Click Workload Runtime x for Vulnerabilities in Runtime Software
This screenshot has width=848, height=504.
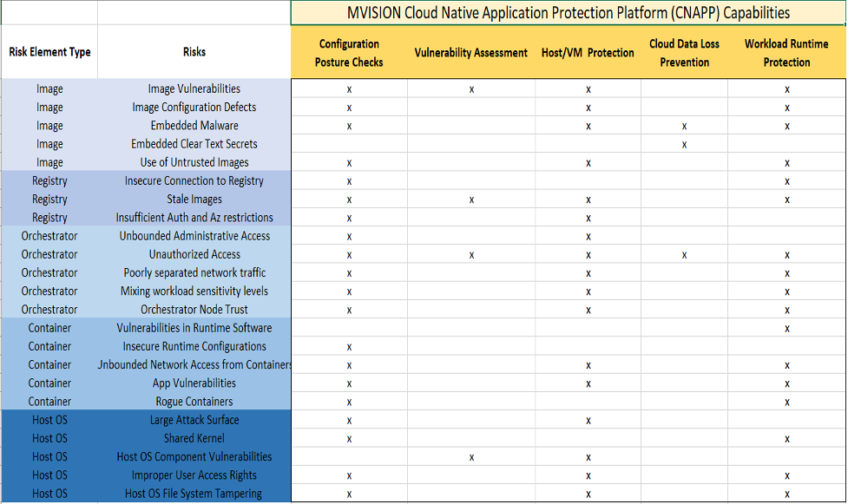pyautogui.click(x=787, y=328)
